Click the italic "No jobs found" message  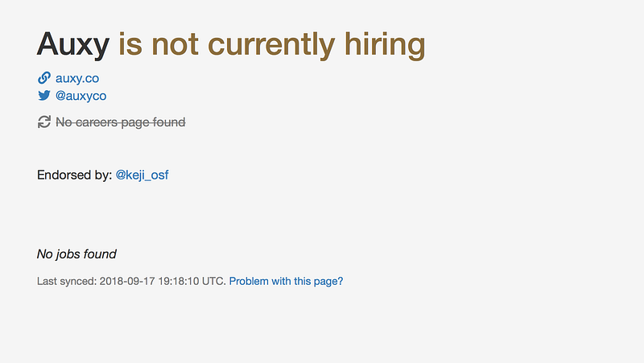tap(76, 254)
